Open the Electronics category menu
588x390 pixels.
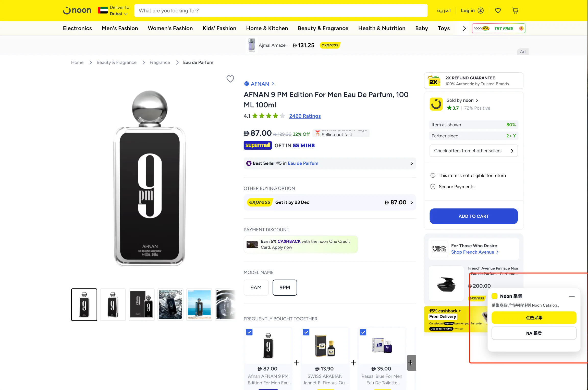pos(77,28)
